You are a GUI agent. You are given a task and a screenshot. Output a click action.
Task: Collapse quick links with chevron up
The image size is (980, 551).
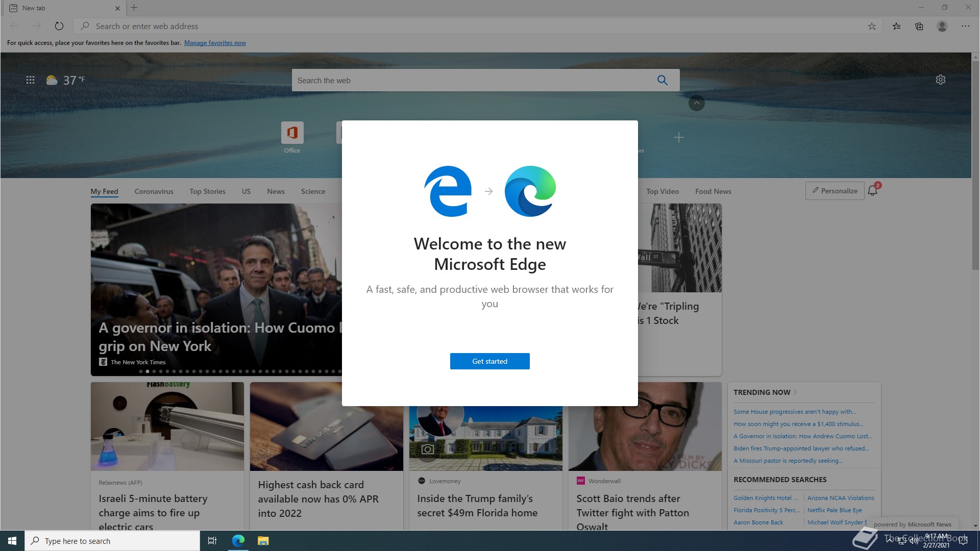click(697, 103)
